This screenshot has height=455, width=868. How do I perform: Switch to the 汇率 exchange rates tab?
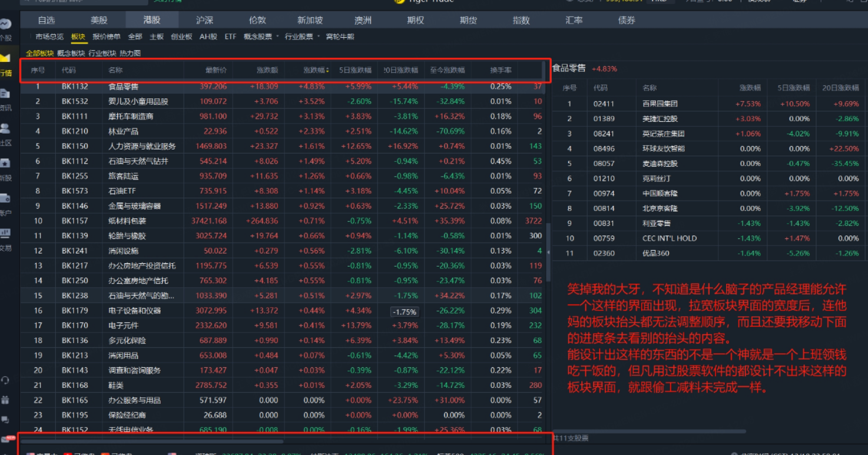[x=574, y=20]
